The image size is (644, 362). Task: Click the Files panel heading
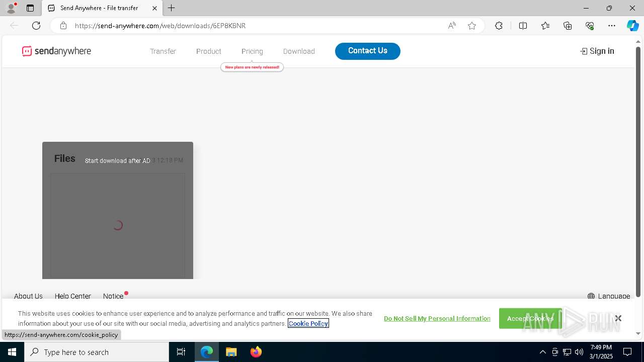pyautogui.click(x=65, y=158)
